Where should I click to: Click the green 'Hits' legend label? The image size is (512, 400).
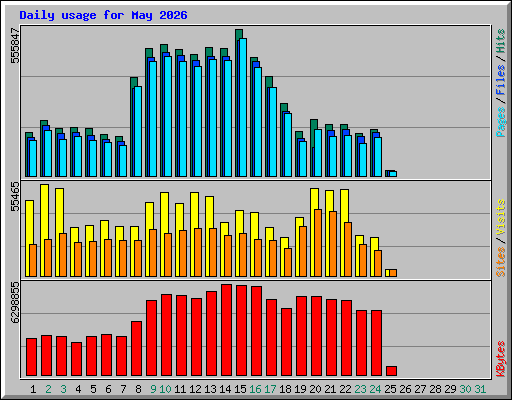click(x=501, y=41)
